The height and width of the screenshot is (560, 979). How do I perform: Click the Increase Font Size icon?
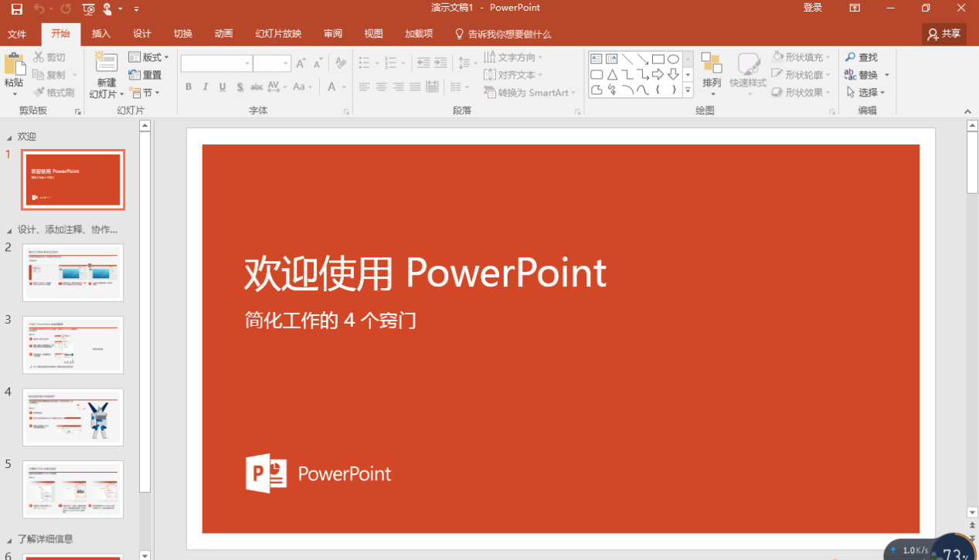(301, 63)
